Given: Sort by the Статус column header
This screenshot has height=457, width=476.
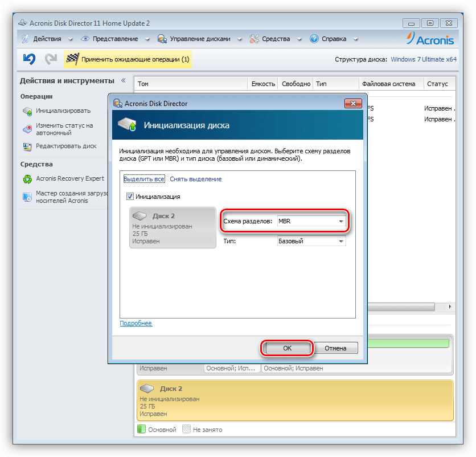Looking at the screenshot, I should tap(440, 84).
